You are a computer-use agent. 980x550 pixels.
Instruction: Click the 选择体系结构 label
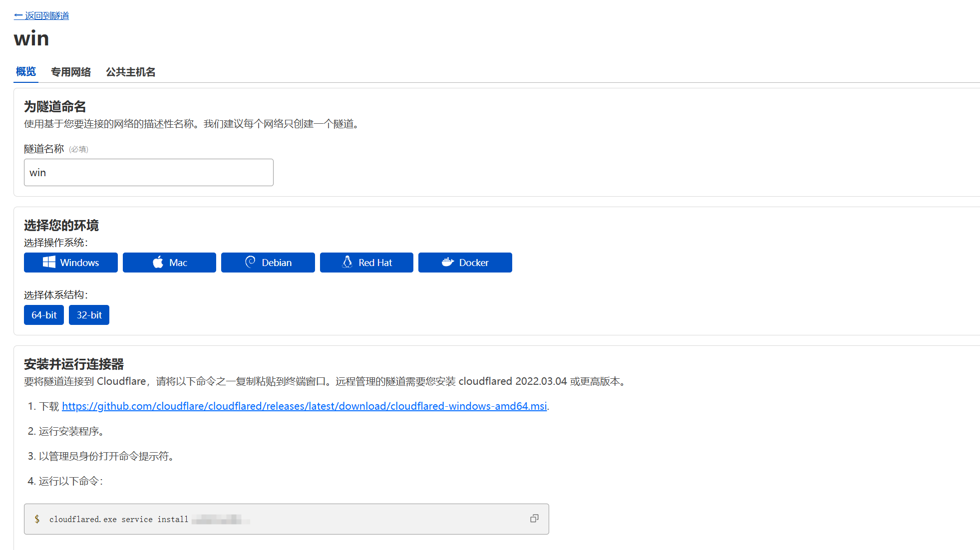point(56,295)
